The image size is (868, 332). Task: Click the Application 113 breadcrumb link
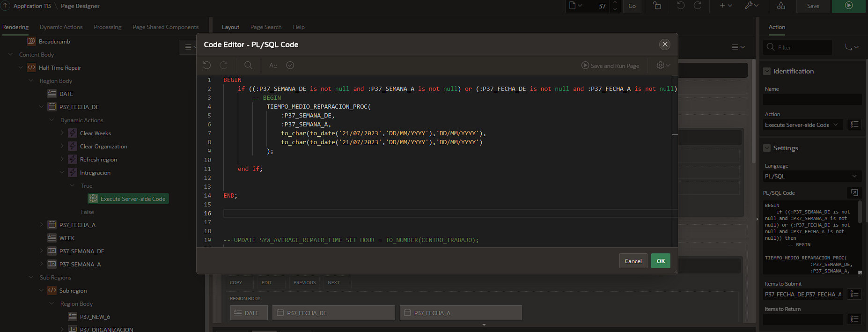(x=32, y=6)
